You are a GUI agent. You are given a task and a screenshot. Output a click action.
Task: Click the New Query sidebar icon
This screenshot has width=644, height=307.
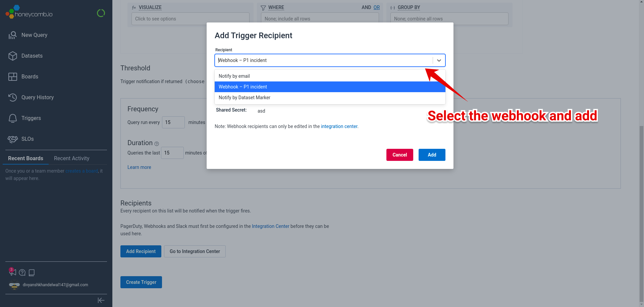[13, 35]
